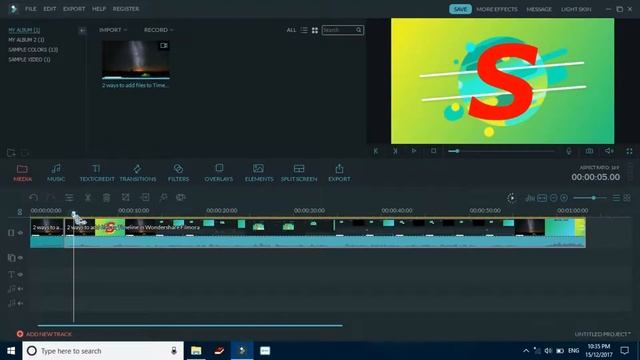Delete the selected clip using trash icon

click(x=106, y=198)
